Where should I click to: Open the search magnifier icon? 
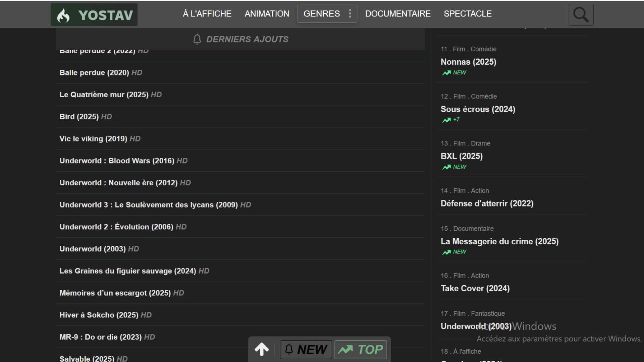[581, 15]
